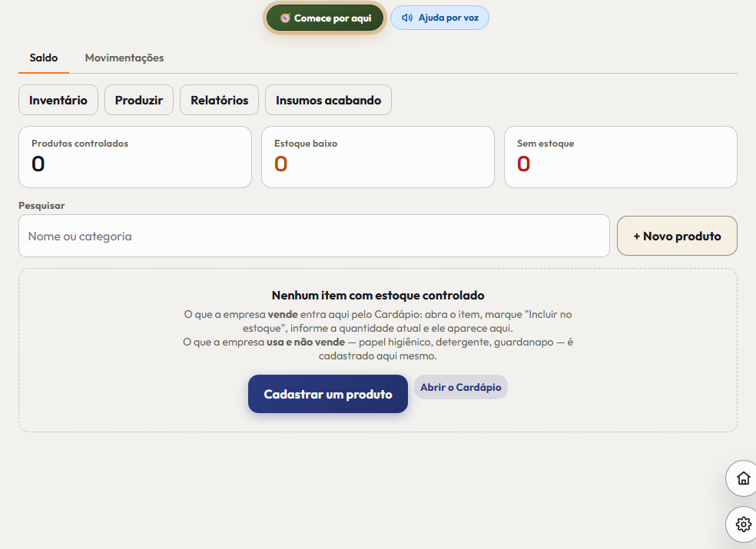Follow the Abrir o Cardápio link
756x549 pixels.
click(x=461, y=387)
